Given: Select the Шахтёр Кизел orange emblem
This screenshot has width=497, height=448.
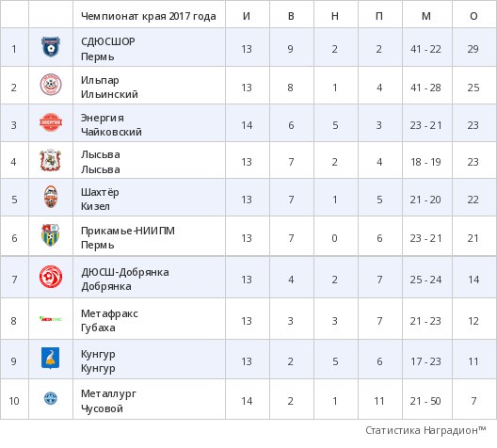Looking at the screenshot, I should [x=51, y=197].
